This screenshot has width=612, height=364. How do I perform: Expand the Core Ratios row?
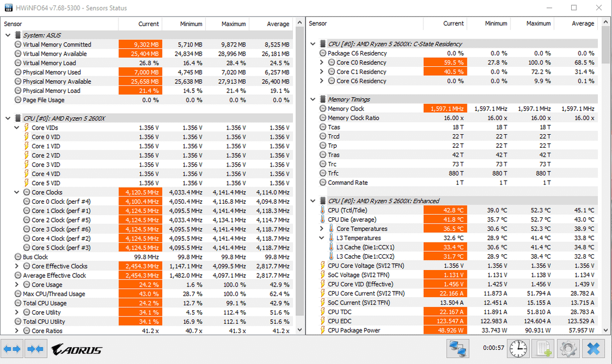click(17, 331)
